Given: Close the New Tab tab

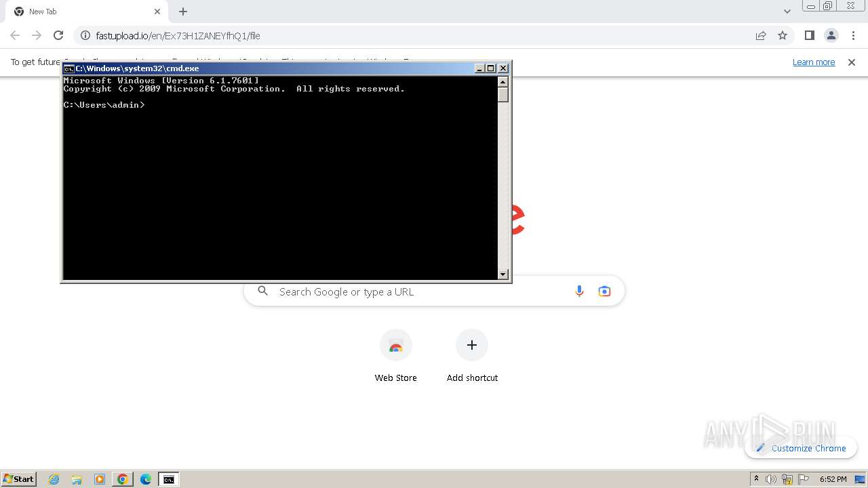Looking at the screenshot, I should pos(157,12).
